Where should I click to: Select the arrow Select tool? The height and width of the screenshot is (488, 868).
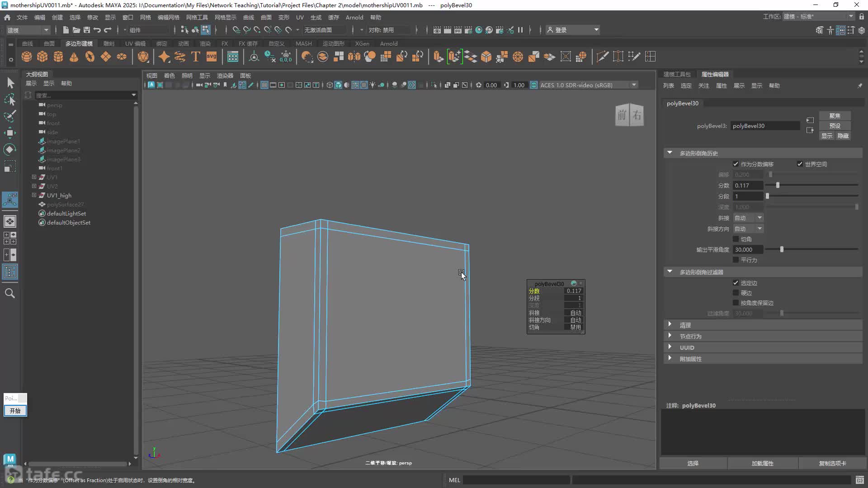point(10,83)
